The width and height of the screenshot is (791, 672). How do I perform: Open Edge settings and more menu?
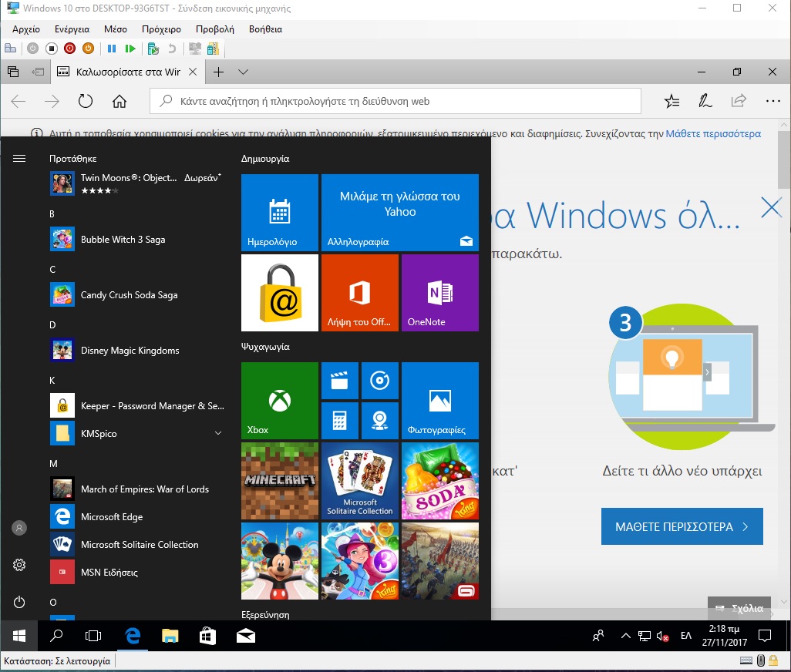tap(772, 101)
